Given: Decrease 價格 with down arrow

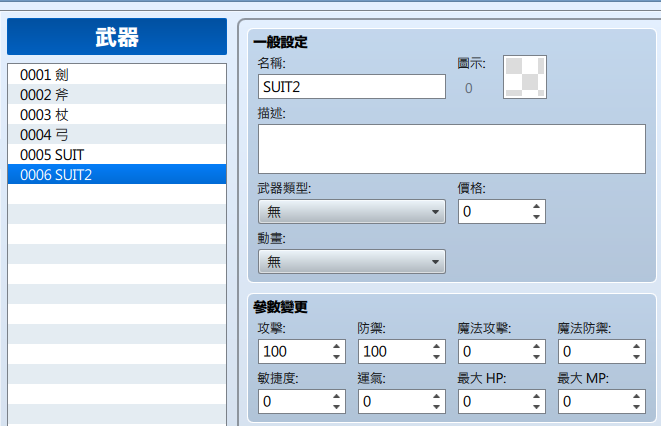Looking at the screenshot, I should [x=536, y=217].
